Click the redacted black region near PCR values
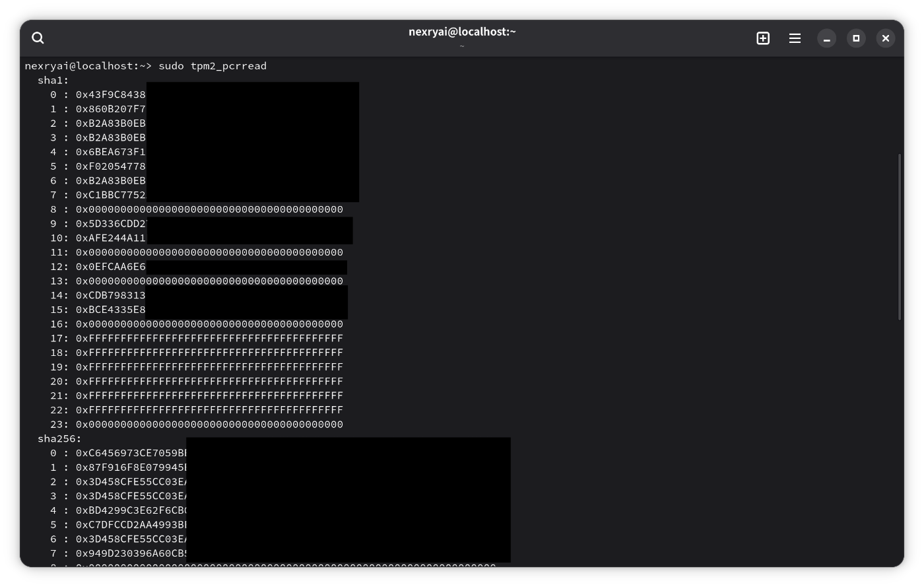 [253, 142]
